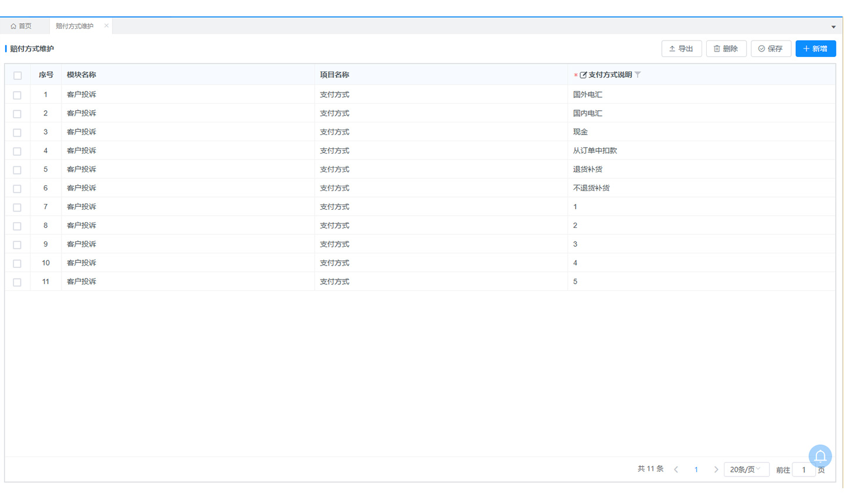Expand the tab list dropdown arrow
Screen dimensions: 844x504
pos(833,27)
